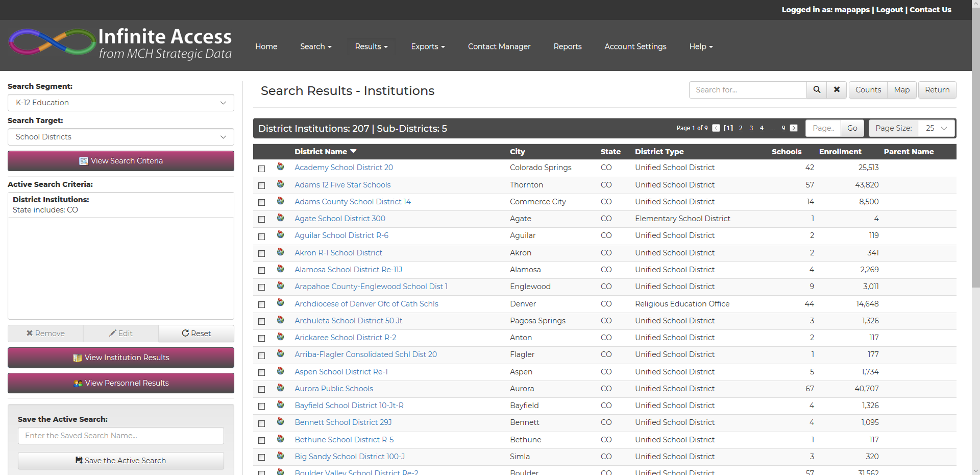The image size is (980, 475).
Task: Tick the Bennett School District 29J checkbox
Action: click(x=262, y=423)
